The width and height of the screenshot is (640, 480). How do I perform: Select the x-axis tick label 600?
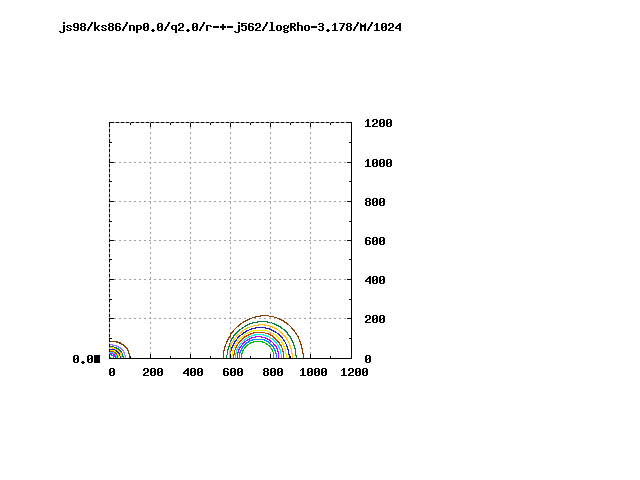[233, 372]
